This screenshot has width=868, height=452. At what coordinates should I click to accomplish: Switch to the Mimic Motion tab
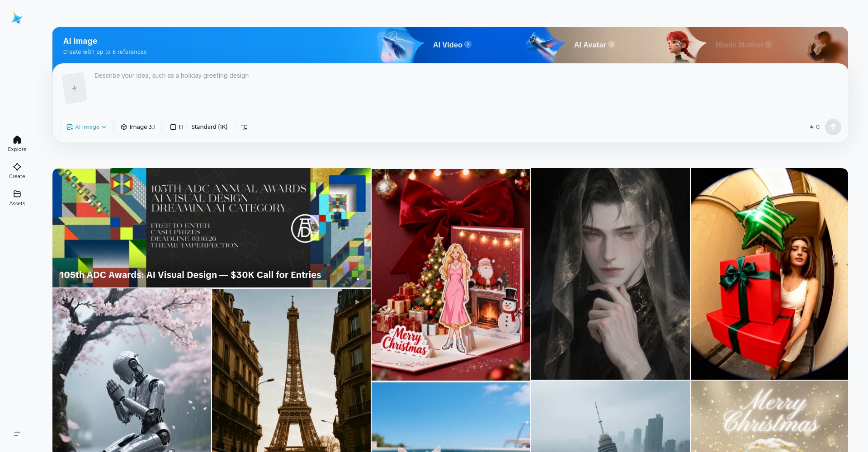click(743, 45)
